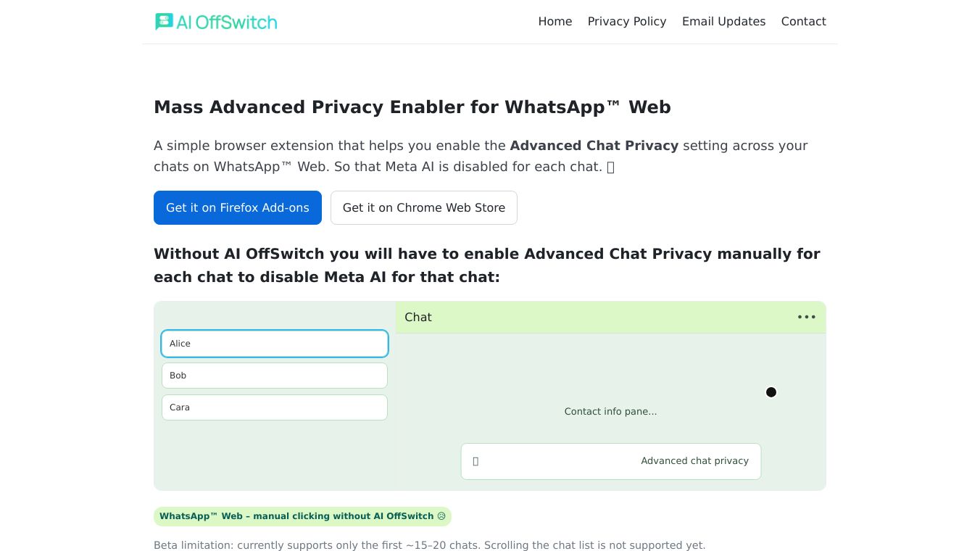The height and width of the screenshot is (551, 980).
Task: Open the Email Updates page
Action: click(723, 22)
